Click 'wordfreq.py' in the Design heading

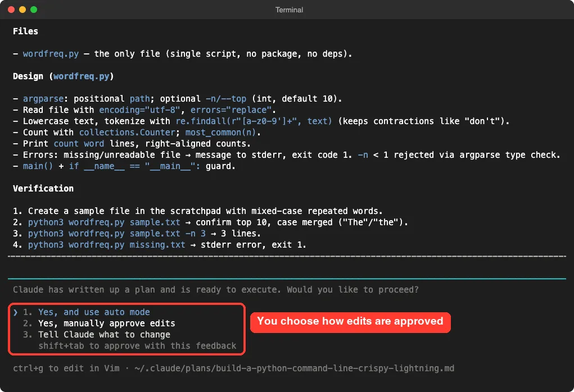click(x=82, y=76)
